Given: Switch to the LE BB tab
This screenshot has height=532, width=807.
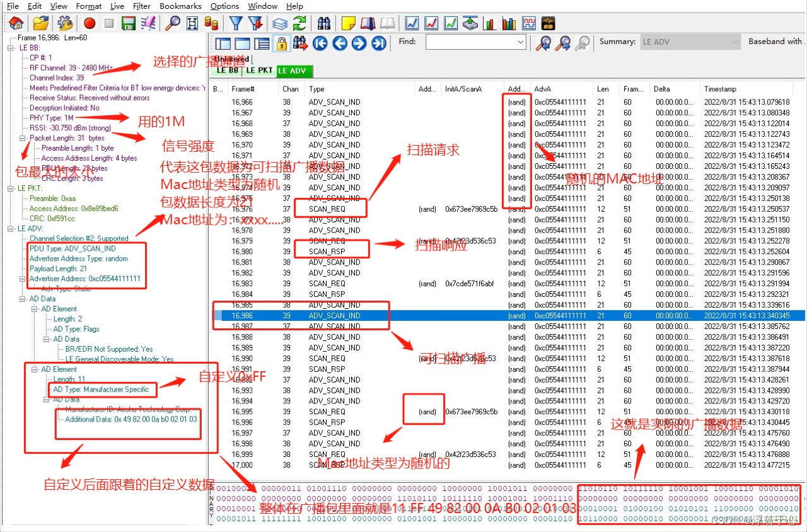Looking at the screenshot, I should pyautogui.click(x=228, y=71).
